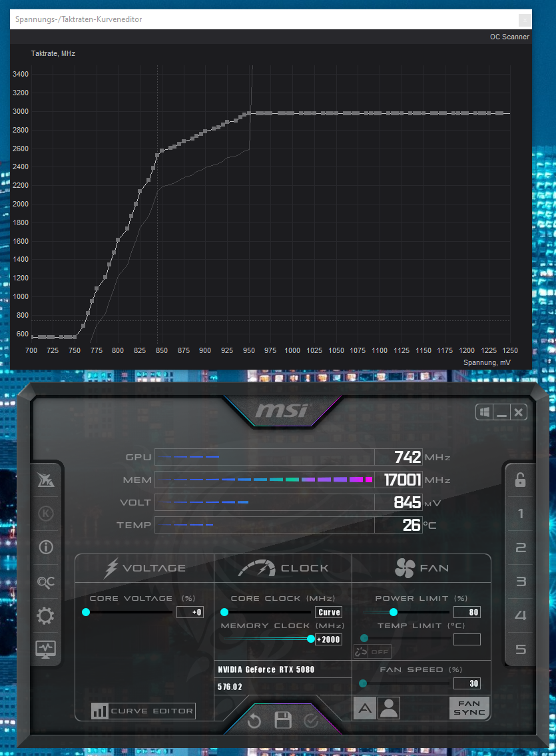The image size is (556, 756).
Task: Select profile slot 5
Action: pyautogui.click(x=520, y=649)
